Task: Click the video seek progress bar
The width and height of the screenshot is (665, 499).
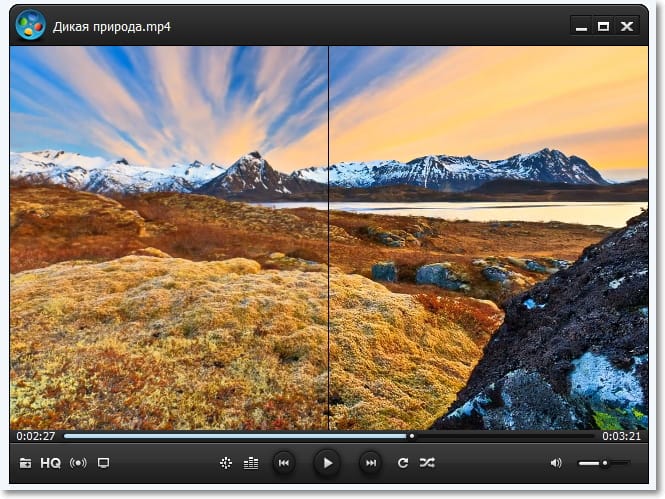Action: pos(330,436)
